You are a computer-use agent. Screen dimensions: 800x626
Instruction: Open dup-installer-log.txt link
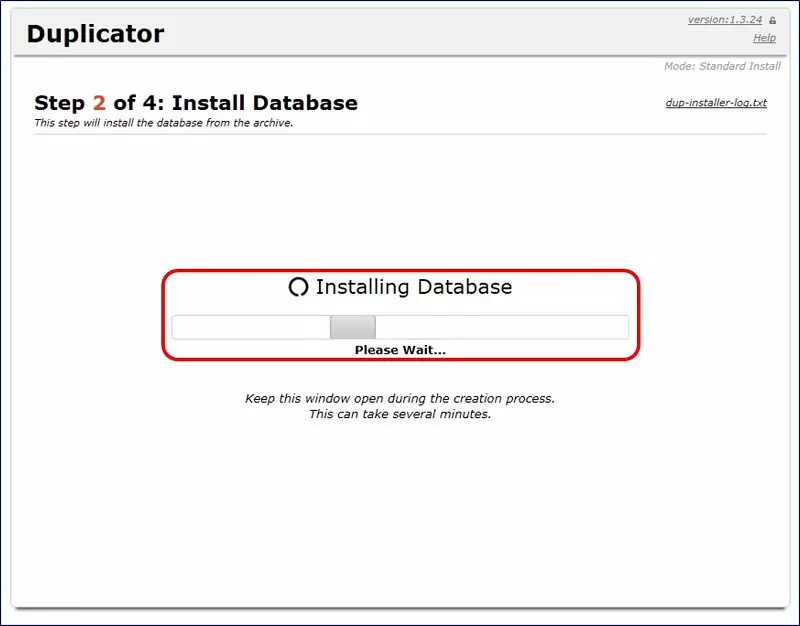click(x=716, y=103)
